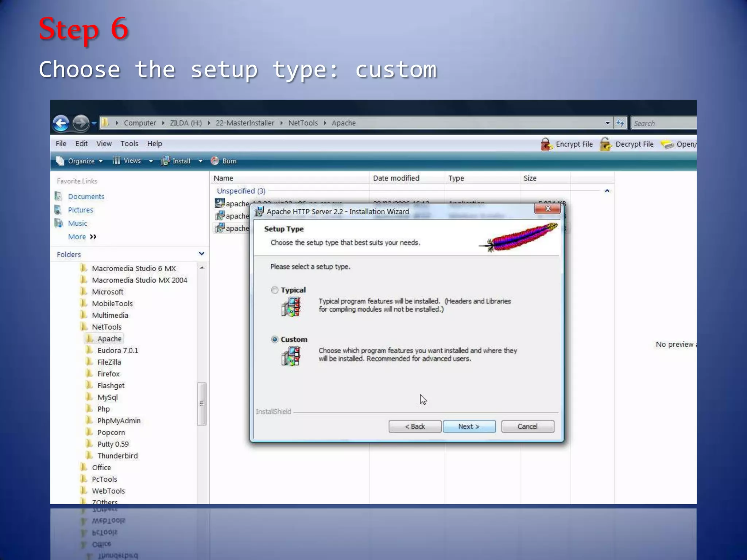Sort by Name column header

290,178
